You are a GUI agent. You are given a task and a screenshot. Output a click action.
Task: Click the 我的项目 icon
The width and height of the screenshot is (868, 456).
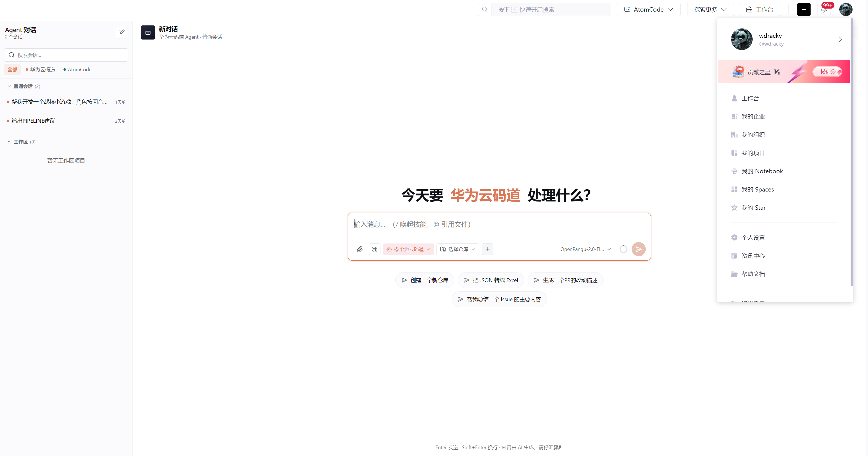[734, 153]
